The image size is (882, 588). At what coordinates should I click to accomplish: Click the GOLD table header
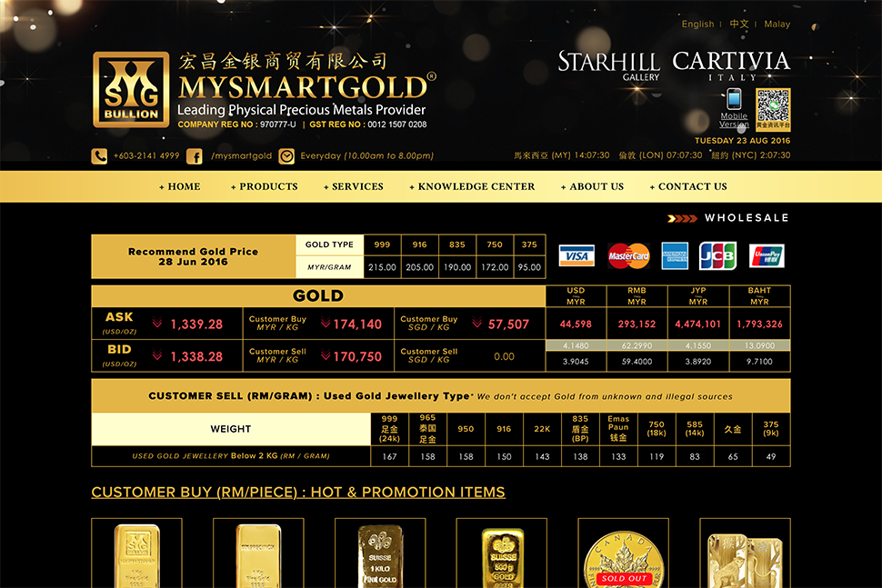[318, 295]
